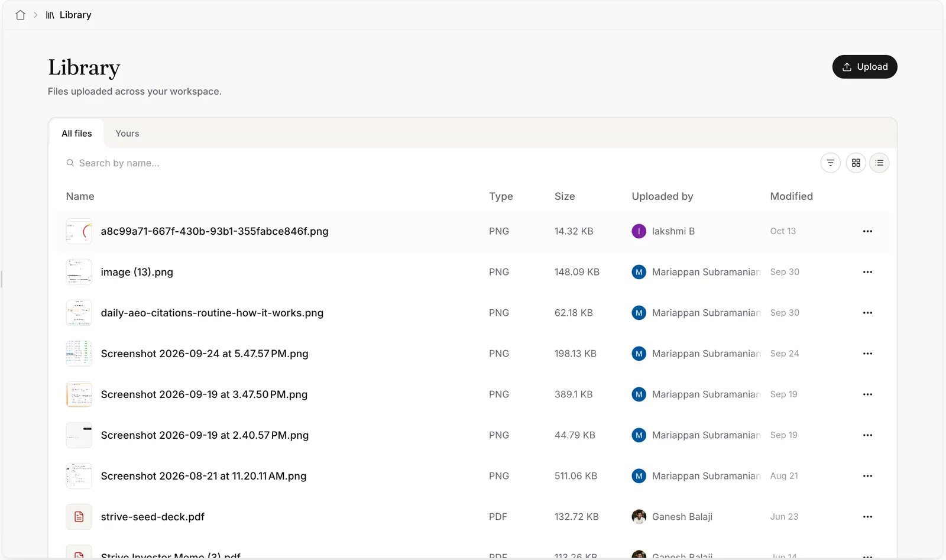The height and width of the screenshot is (560, 946).
Task: Click the Library breadcrumb link
Action: pyautogui.click(x=75, y=15)
